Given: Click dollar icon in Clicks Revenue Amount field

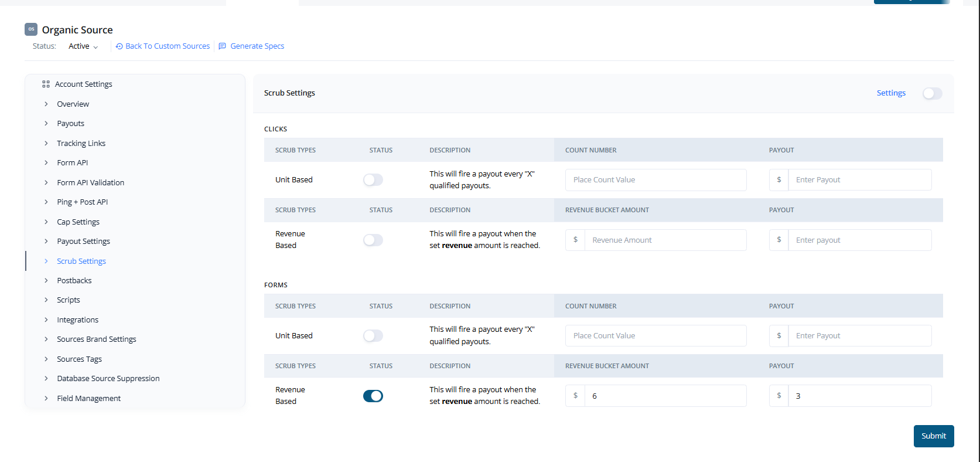Looking at the screenshot, I should pyautogui.click(x=575, y=240).
